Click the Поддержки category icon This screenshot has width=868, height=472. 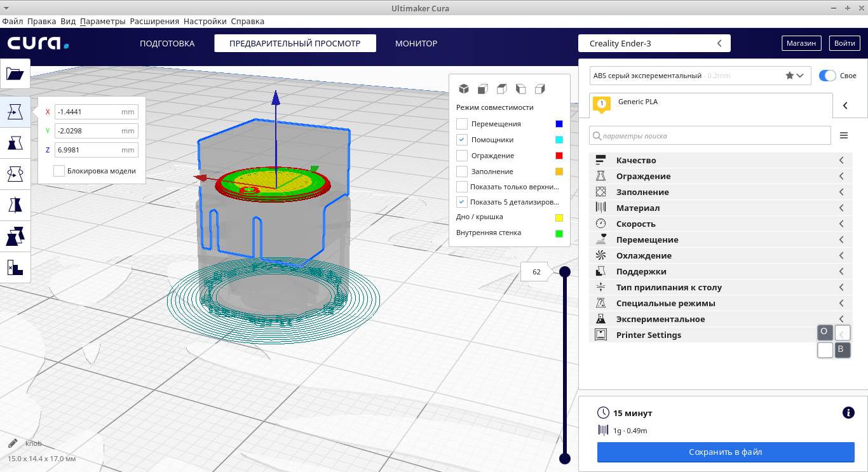point(600,271)
